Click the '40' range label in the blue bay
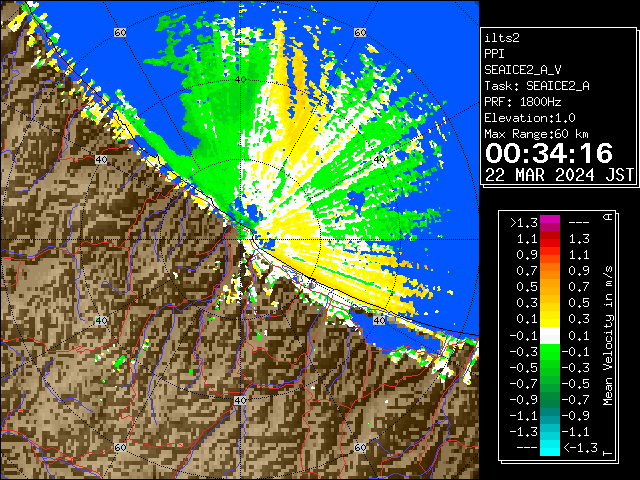Viewport: 640px width, 480px height. [380, 320]
